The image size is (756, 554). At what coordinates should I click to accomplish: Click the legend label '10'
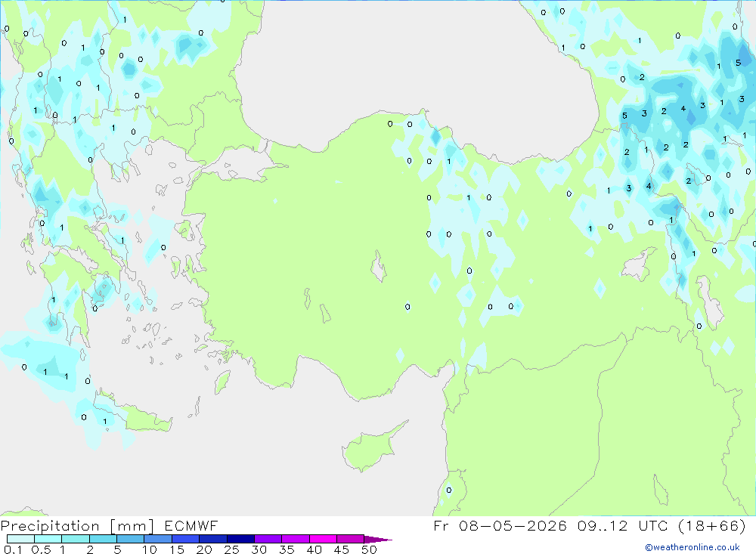click(x=150, y=549)
